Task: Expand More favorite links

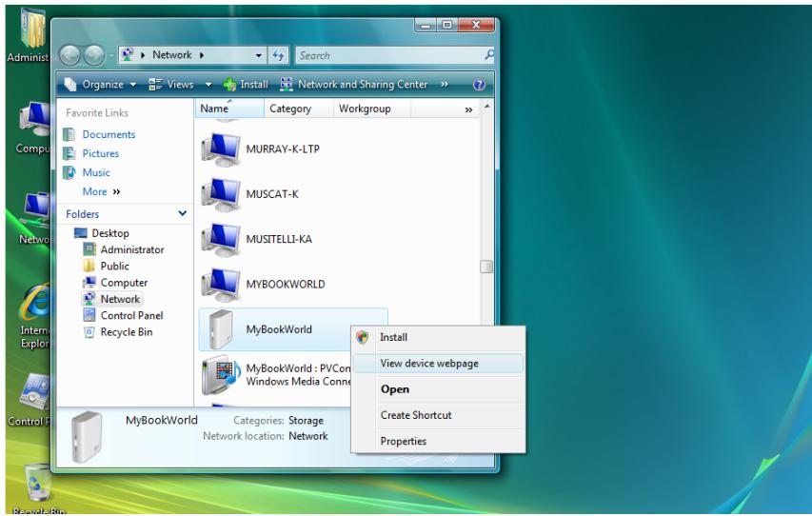Action: tap(101, 191)
